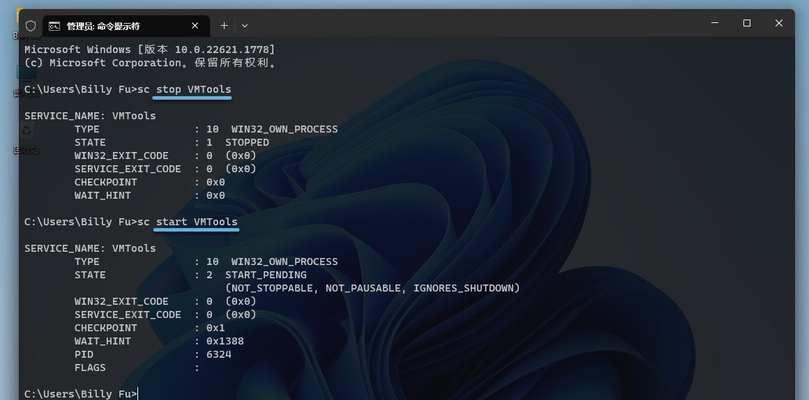Close the Command Prompt tab
This screenshot has width=809, height=400.
click(195, 26)
